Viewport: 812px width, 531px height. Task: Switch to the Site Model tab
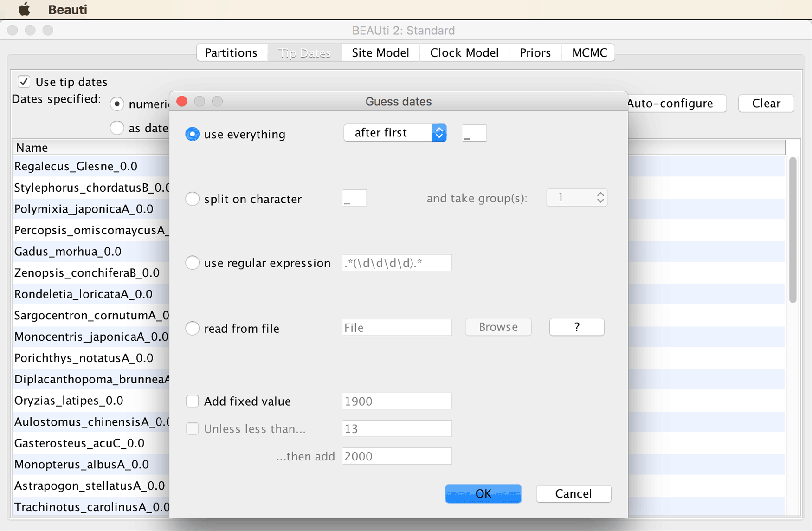point(380,52)
